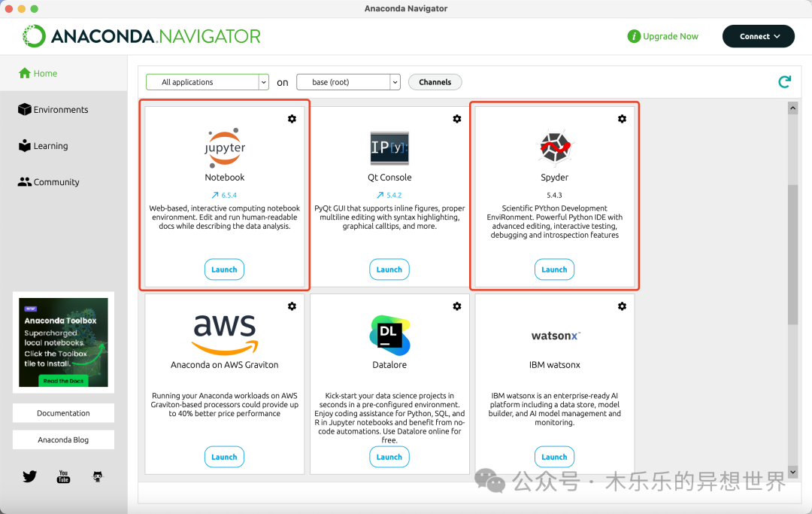This screenshot has height=514, width=812.
Task: Click the IBM watsonx title text
Action: pos(555,365)
